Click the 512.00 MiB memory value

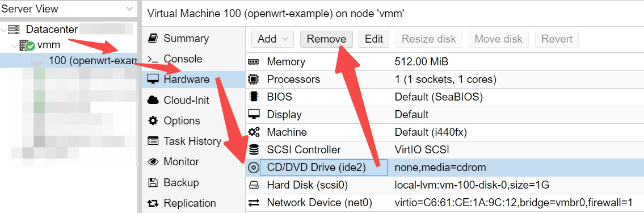pyautogui.click(x=422, y=62)
